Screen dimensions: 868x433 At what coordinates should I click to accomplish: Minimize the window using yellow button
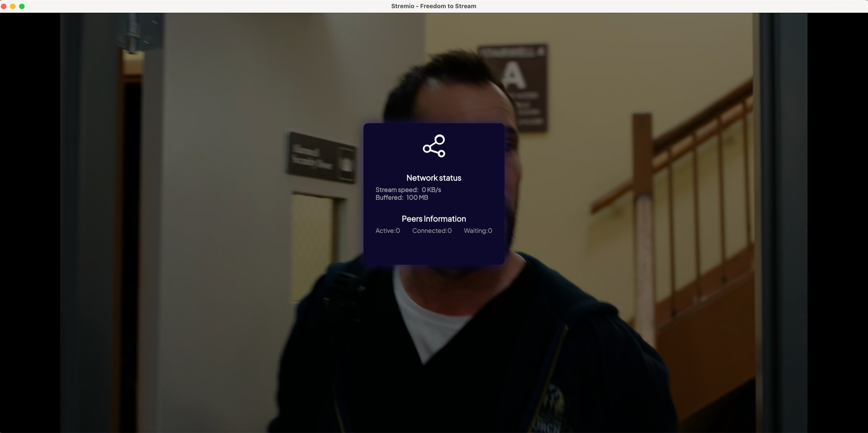point(13,6)
